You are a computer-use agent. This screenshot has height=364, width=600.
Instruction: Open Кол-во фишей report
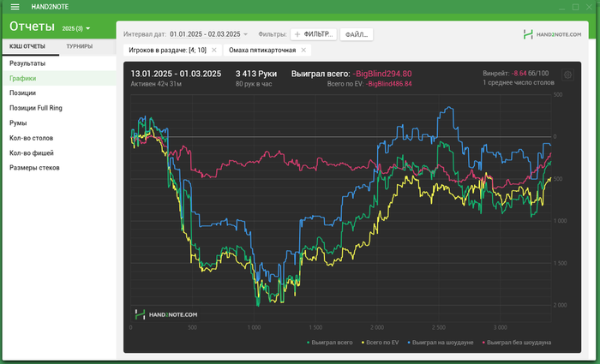point(59,153)
